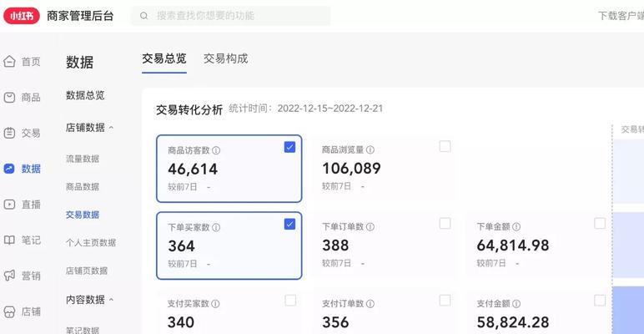Click the date range 2022-12-15~2022-12-21
This screenshot has height=334, width=644.
click(330, 109)
